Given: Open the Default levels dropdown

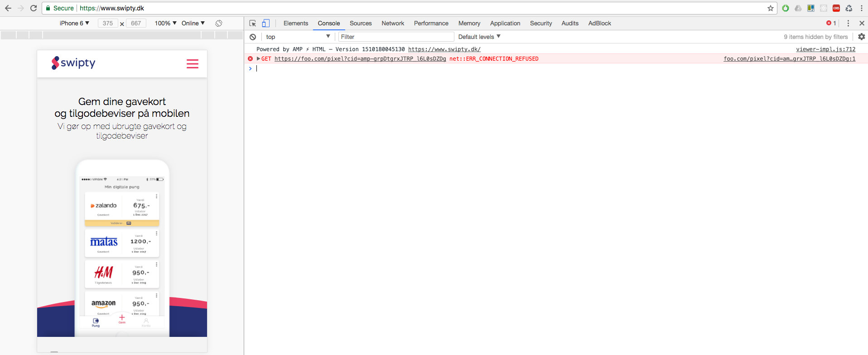Looking at the screenshot, I should click(x=479, y=37).
